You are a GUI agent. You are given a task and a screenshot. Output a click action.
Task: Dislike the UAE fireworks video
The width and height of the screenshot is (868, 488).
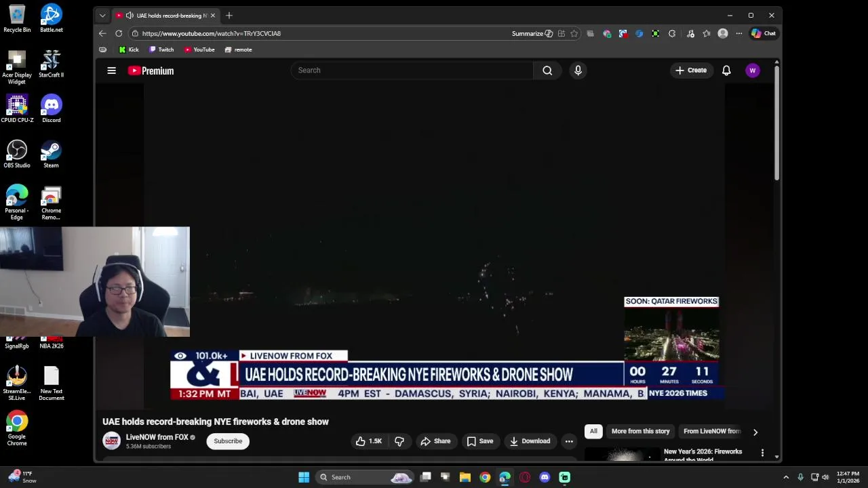click(x=399, y=441)
